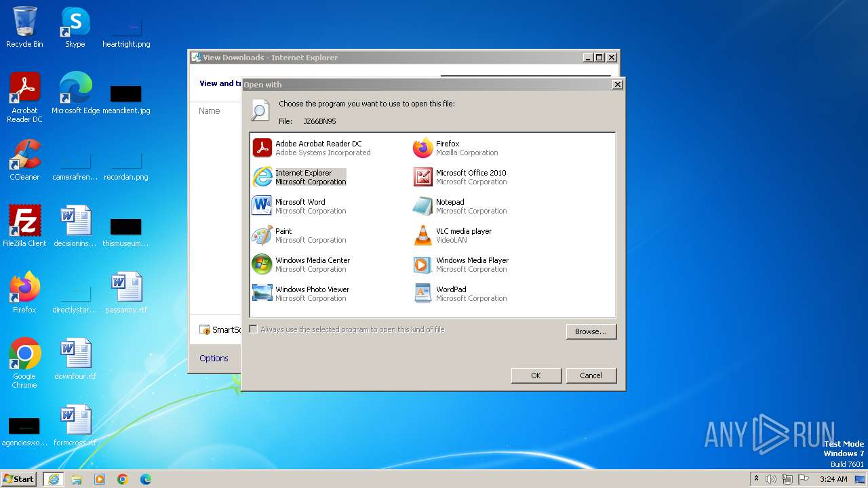868x488 pixels.
Task: Choose Windows Media Player entry
Action: tap(461, 264)
